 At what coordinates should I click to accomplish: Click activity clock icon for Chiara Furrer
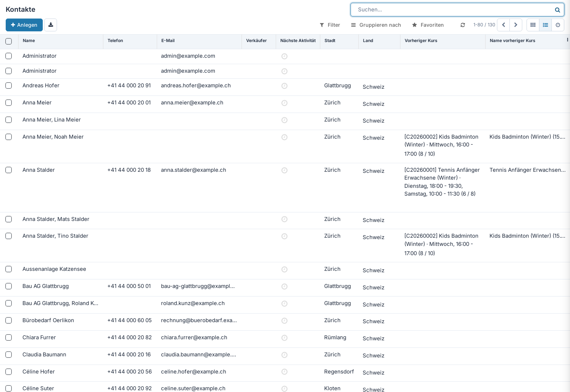coord(284,338)
